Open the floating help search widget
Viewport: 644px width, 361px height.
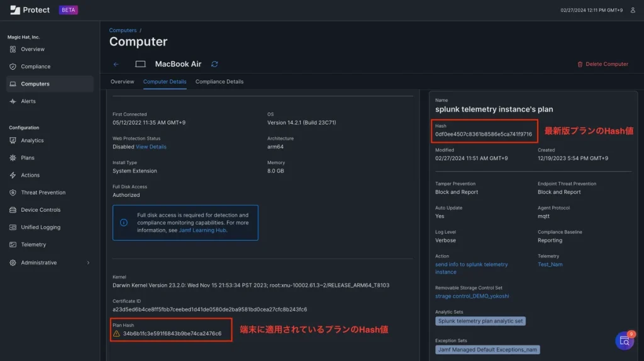pos(624,340)
